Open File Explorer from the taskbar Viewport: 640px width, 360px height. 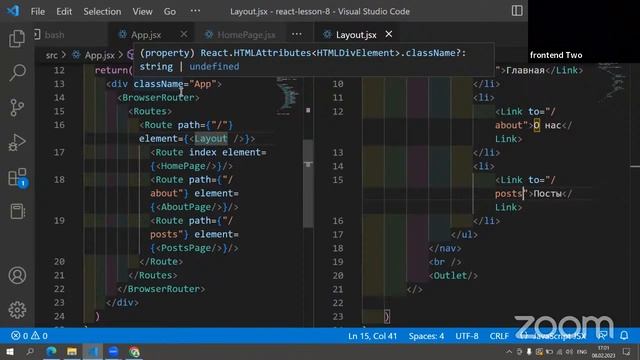(x=72, y=351)
